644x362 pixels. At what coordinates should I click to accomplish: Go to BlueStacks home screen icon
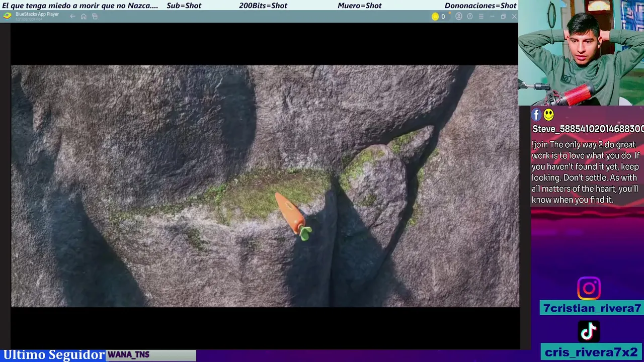tap(84, 17)
